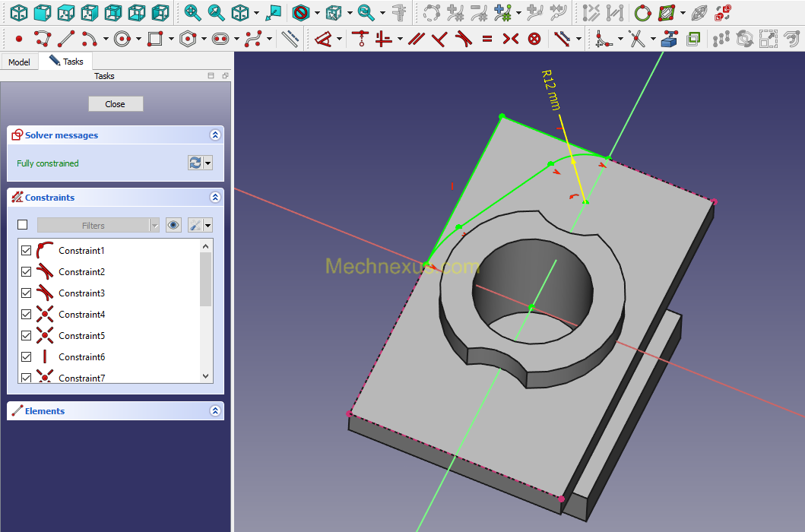Image resolution: width=805 pixels, height=532 pixels.
Task: Select the Create Circle sketch tool
Action: tap(122, 39)
